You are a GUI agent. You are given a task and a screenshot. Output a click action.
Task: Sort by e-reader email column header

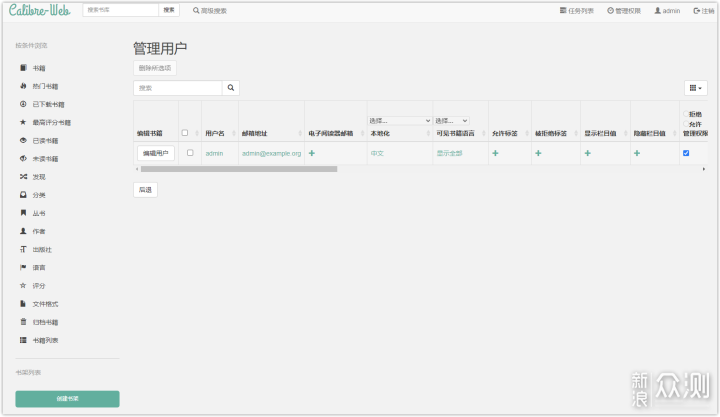coord(331,133)
